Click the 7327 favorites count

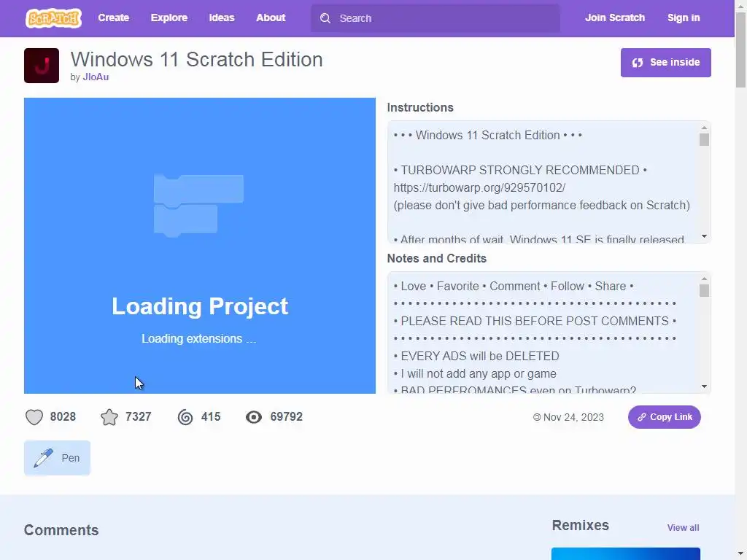pos(138,416)
